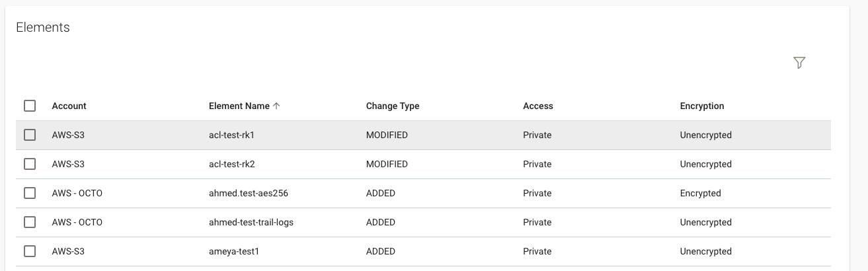Open the filter funnel icon
The height and width of the screenshot is (271, 868).
799,63
